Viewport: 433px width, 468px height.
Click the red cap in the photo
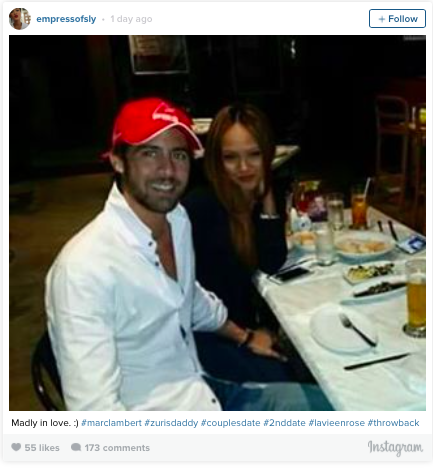pyautogui.click(x=153, y=127)
